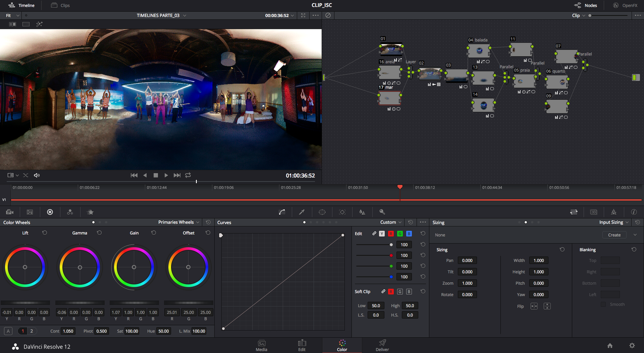Screen dimensions: 644x353
Task: Mute the viewer audio speaker icon
Action: coord(37,175)
